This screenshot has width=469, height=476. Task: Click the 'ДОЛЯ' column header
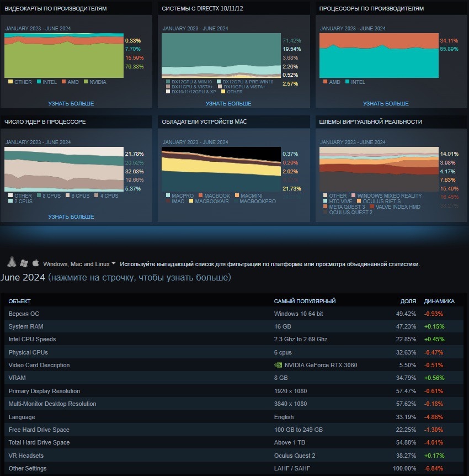pos(408,301)
